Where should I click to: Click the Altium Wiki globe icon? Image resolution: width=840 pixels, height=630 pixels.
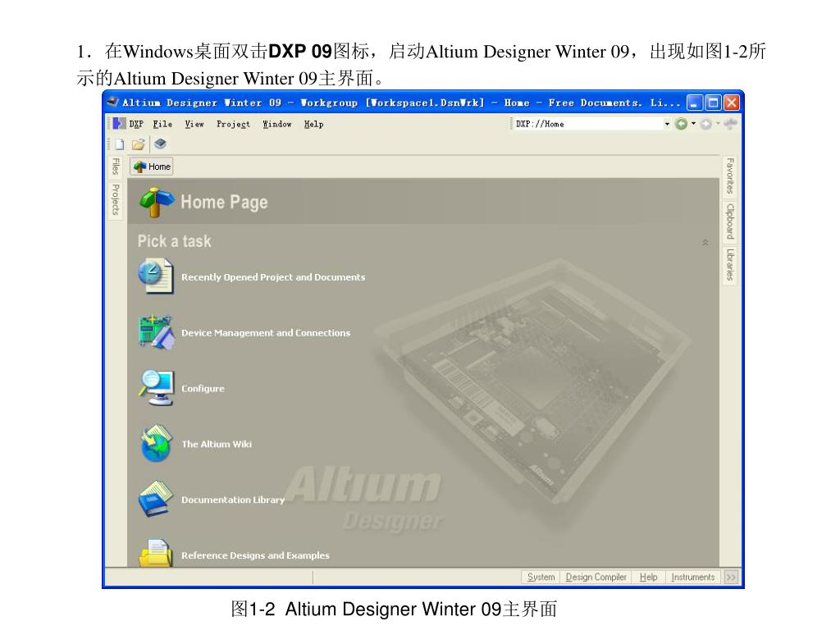tap(156, 444)
